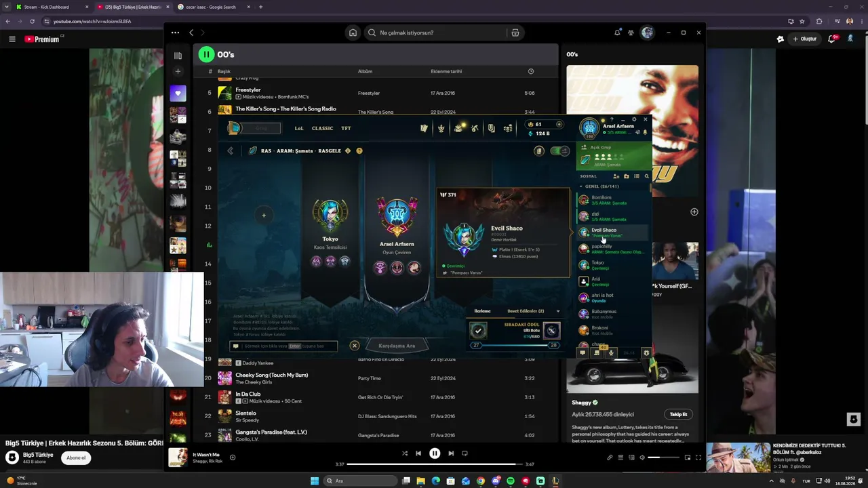Pause playback in the bottom player bar
The image size is (868, 488).
[x=435, y=453]
